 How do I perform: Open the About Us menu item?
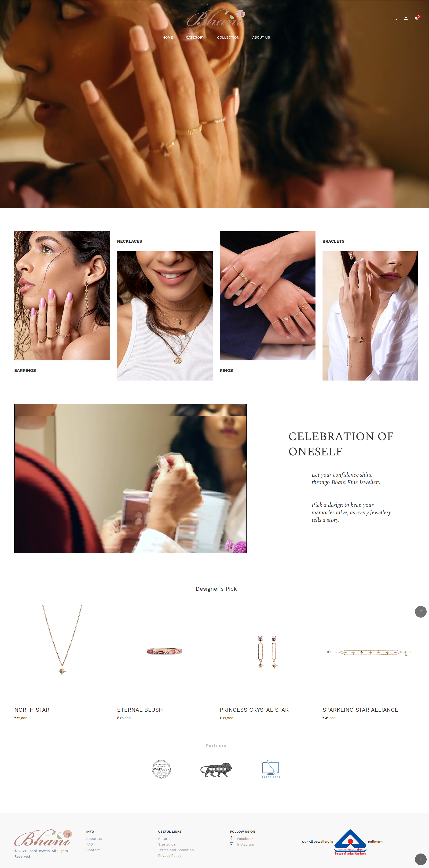click(x=261, y=37)
